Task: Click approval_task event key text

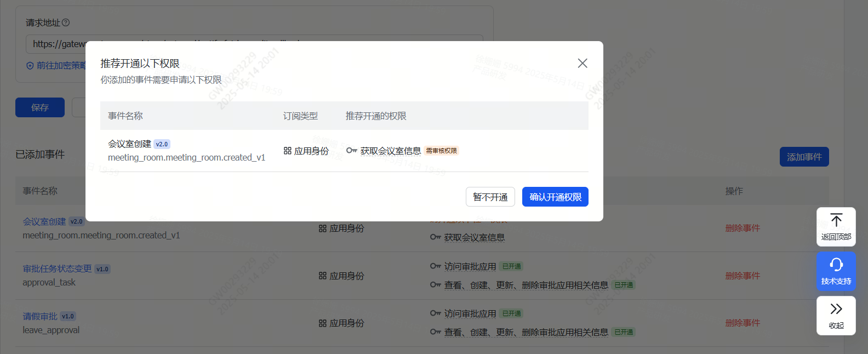Action: pos(49,282)
